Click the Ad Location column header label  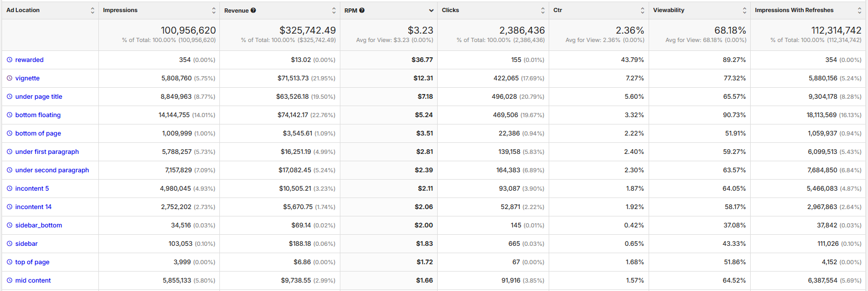(x=23, y=10)
